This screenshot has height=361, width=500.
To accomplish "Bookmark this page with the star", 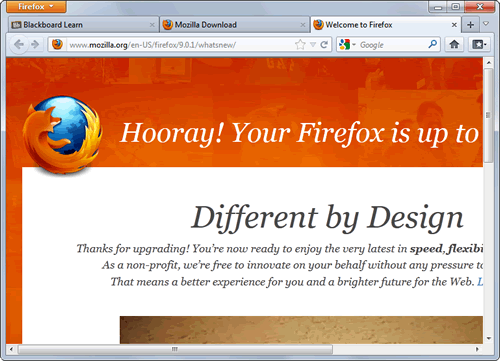I will [x=300, y=44].
